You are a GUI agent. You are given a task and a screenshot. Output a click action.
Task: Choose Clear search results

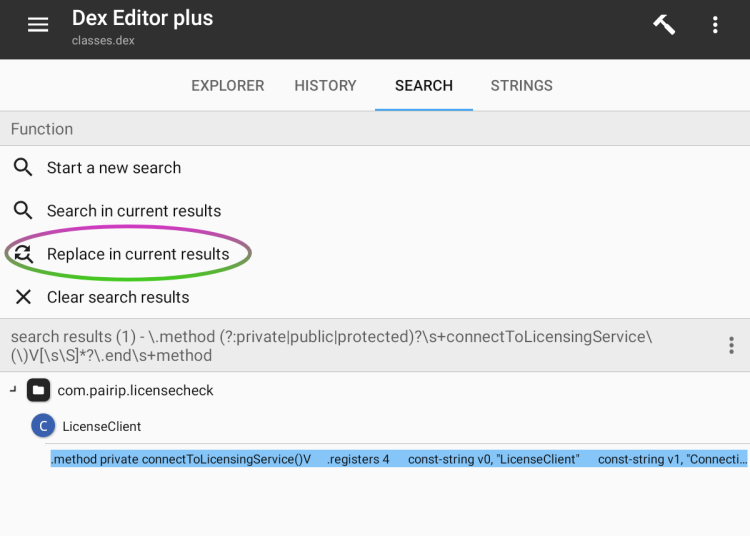pyautogui.click(x=118, y=297)
